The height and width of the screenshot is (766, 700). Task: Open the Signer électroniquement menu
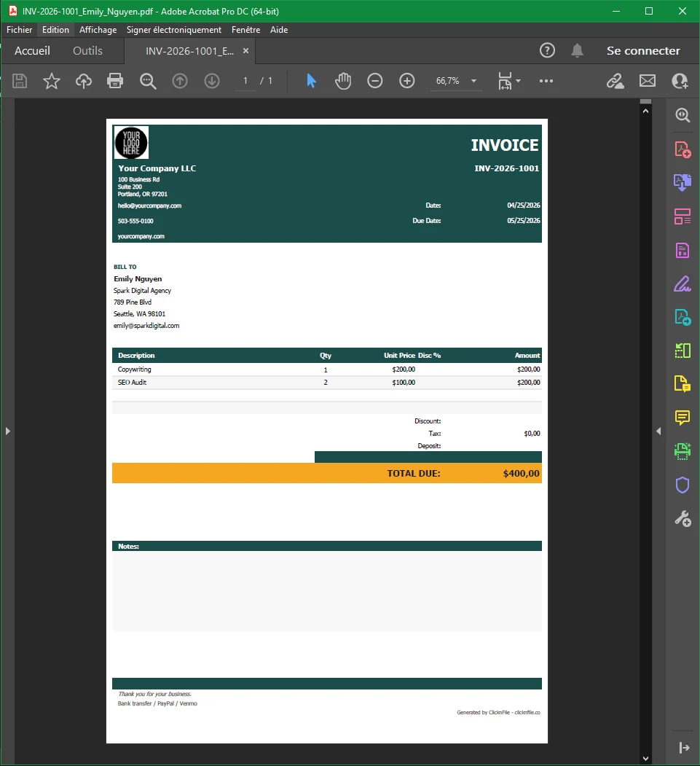[174, 30]
